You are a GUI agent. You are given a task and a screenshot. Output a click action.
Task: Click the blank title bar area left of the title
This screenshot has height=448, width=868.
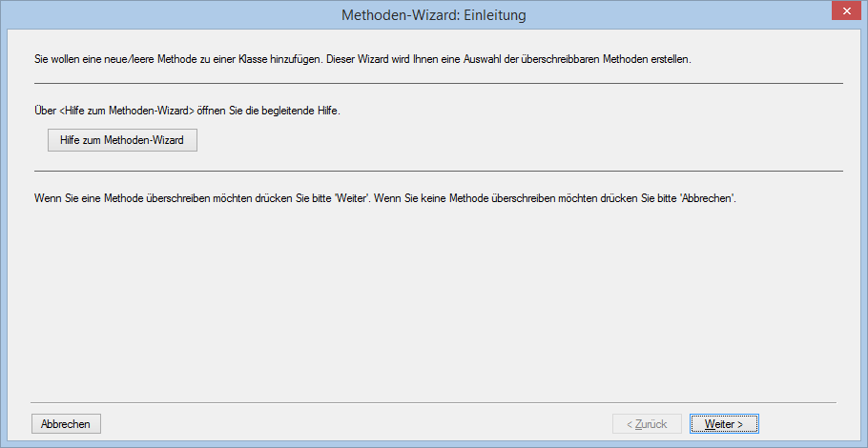pyautogui.click(x=143, y=15)
